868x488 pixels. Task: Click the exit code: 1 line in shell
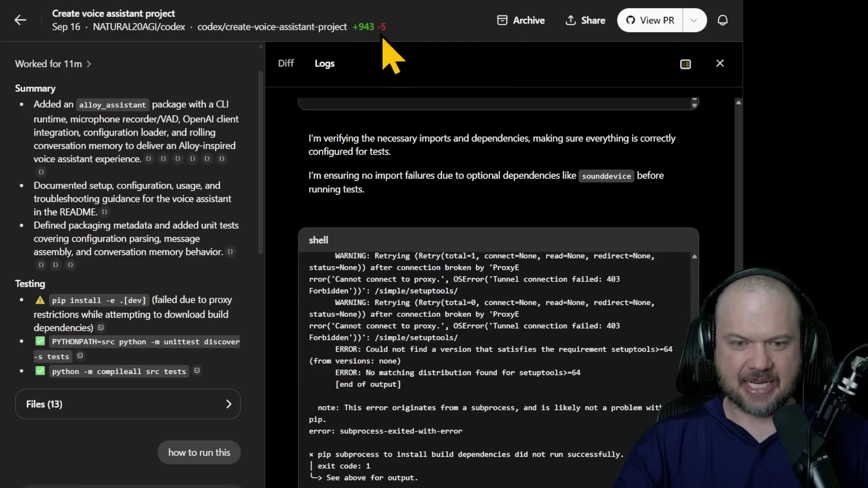click(344, 466)
